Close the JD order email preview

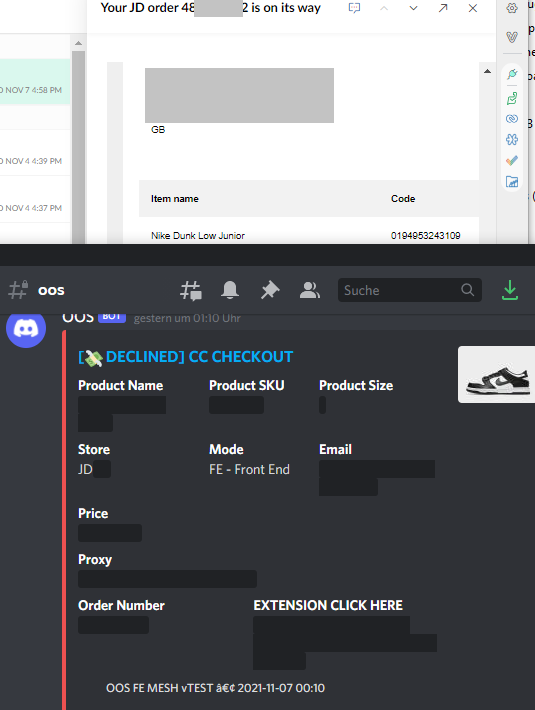[x=473, y=8]
